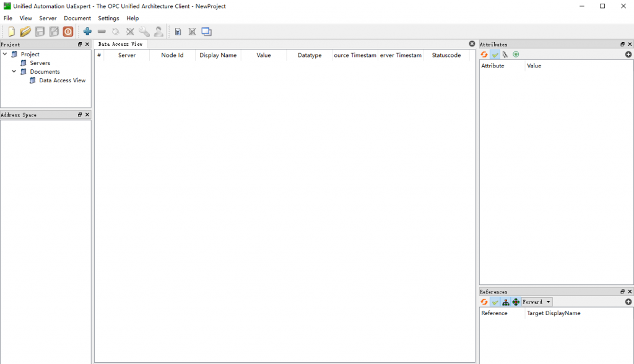Collapse the Documents tree node

click(14, 71)
